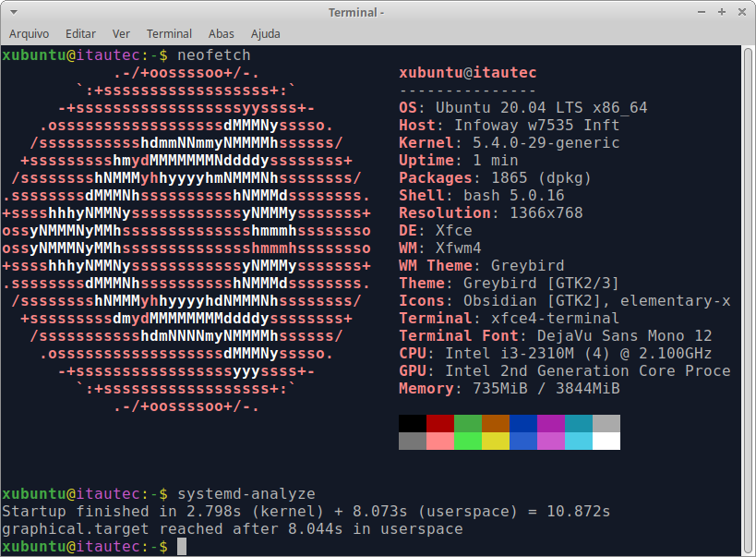Open the Terminal menu in menu bar
The width and height of the screenshot is (756, 557).
coord(169,33)
